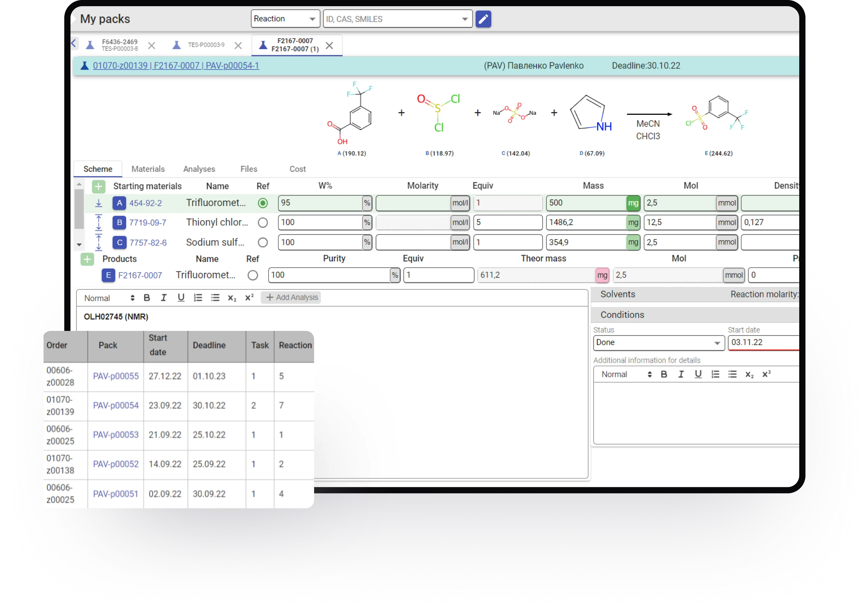Image resolution: width=868 pixels, height=612 pixels.
Task: Toggle bold in the analysis editor toolbar
Action: [147, 298]
